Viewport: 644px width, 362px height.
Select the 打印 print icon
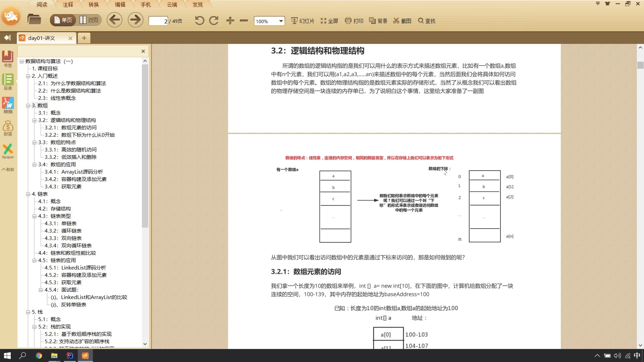point(354,20)
